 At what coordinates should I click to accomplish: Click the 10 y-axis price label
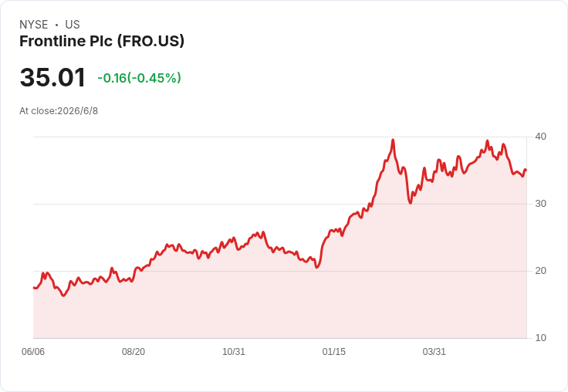pyautogui.click(x=540, y=338)
